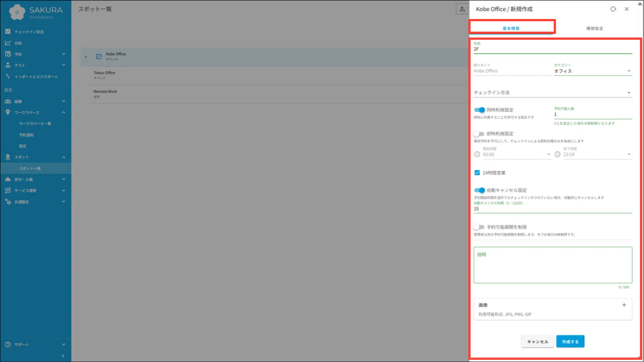Expand the 予約 sidebar chevron

[x=64, y=54]
